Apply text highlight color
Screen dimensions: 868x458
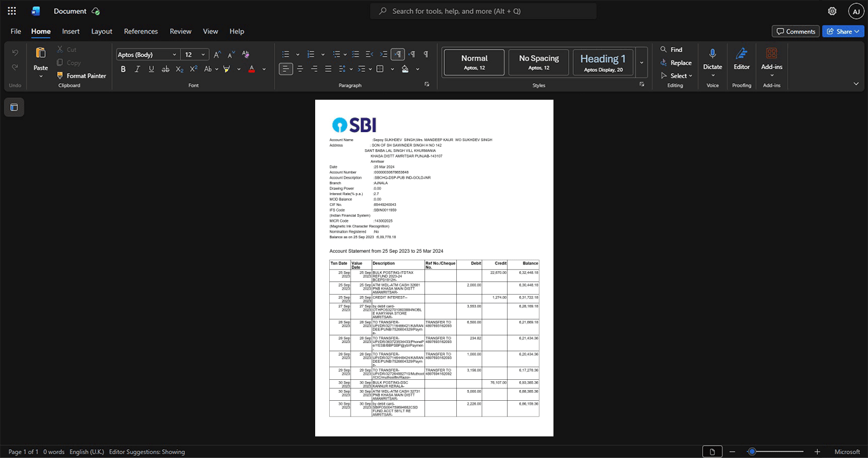tap(226, 69)
